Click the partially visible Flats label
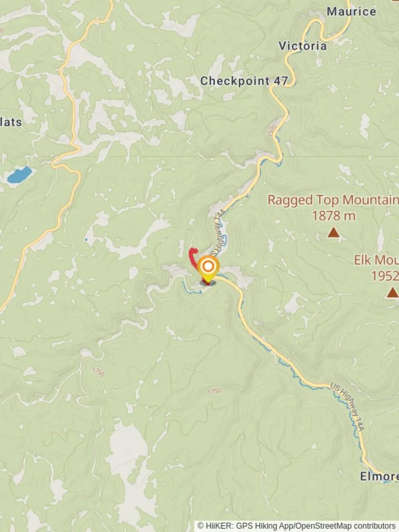Screen dimensions: 399x532 coord(11,122)
